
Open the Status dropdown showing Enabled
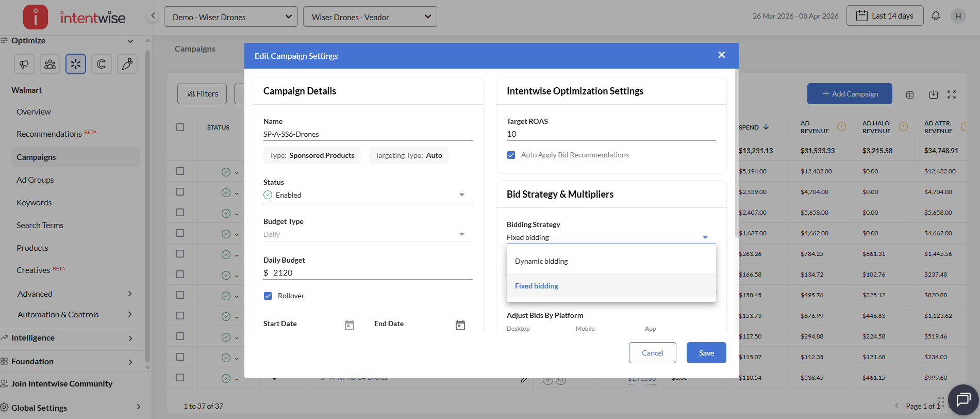pyautogui.click(x=367, y=195)
